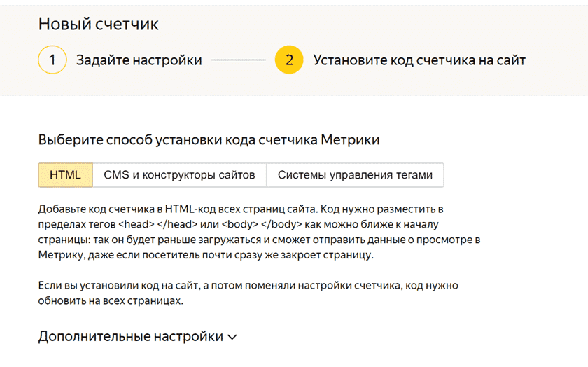Click chevron beside Дополнительные настройки
588x367 pixels.
232,338
